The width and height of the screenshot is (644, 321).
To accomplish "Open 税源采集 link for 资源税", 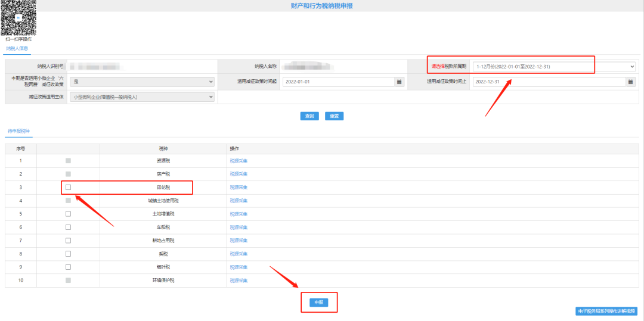I will point(239,161).
